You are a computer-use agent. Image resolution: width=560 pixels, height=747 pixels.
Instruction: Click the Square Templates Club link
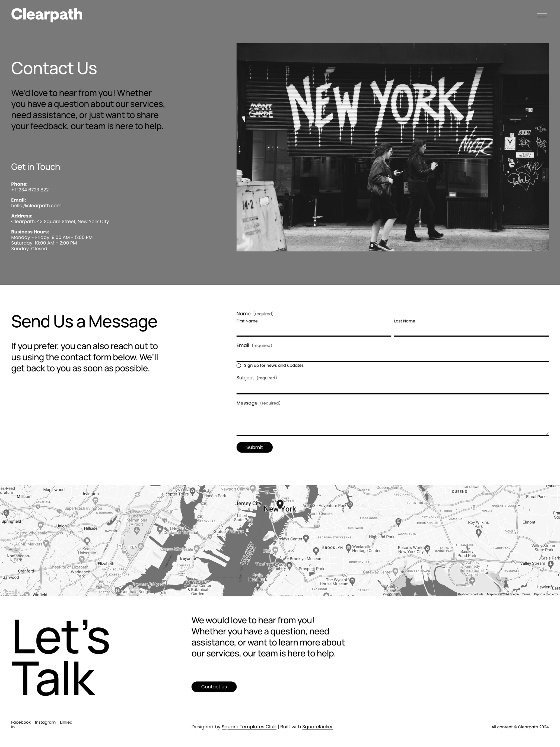pos(249,726)
